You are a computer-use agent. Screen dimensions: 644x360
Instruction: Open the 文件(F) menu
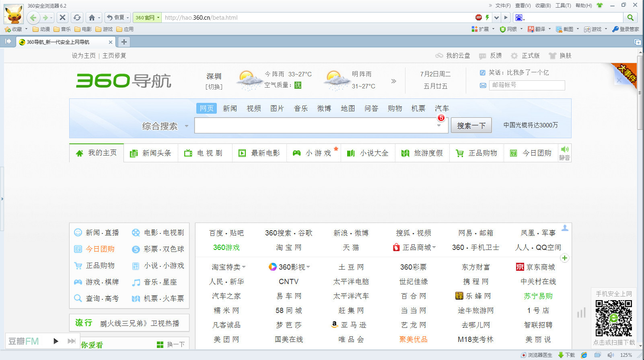[503, 6]
